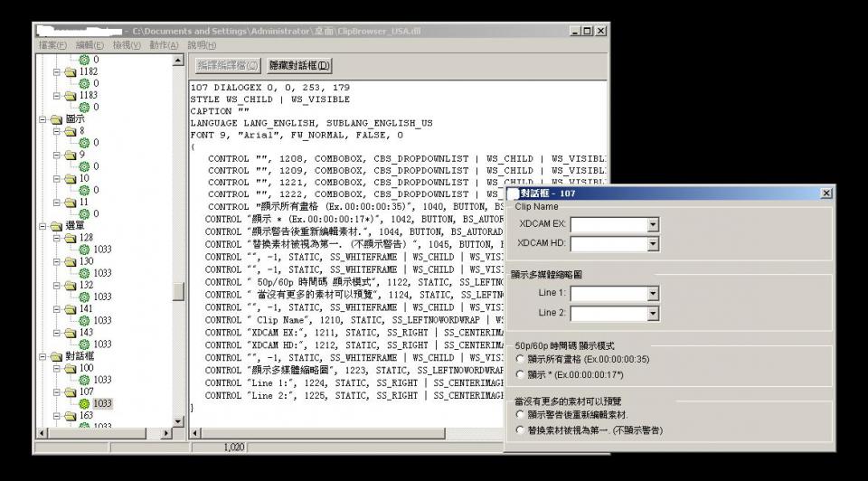Open the 檔案(F) menu
This screenshot has height=481, width=868.
click(52, 45)
